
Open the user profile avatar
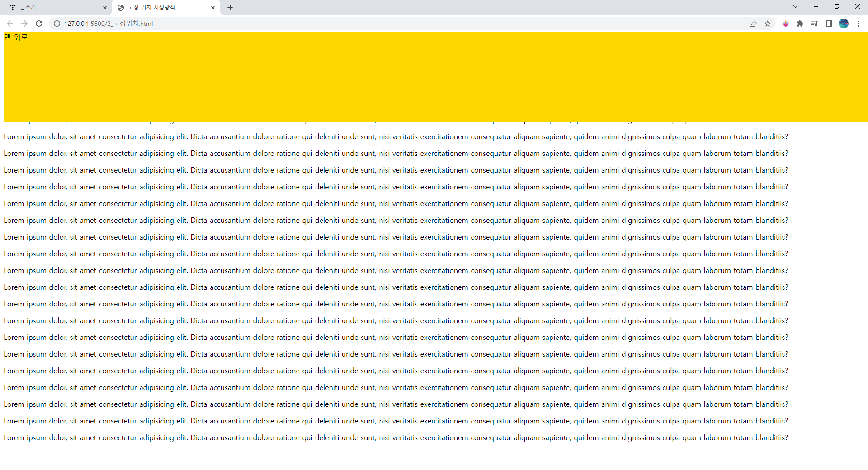(x=844, y=23)
